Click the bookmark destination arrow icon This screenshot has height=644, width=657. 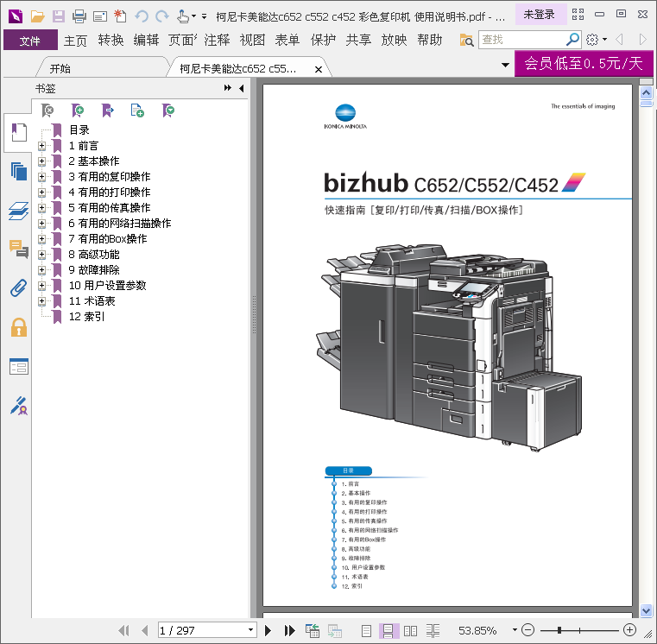point(108,110)
